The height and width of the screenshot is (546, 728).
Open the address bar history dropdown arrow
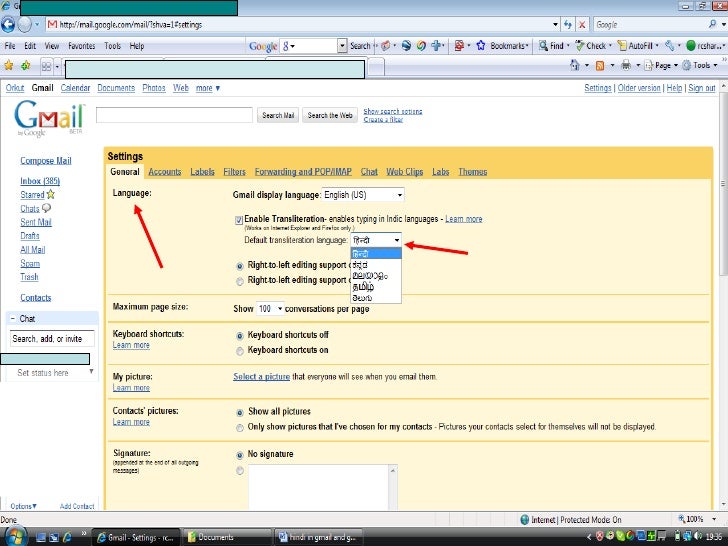pos(555,25)
